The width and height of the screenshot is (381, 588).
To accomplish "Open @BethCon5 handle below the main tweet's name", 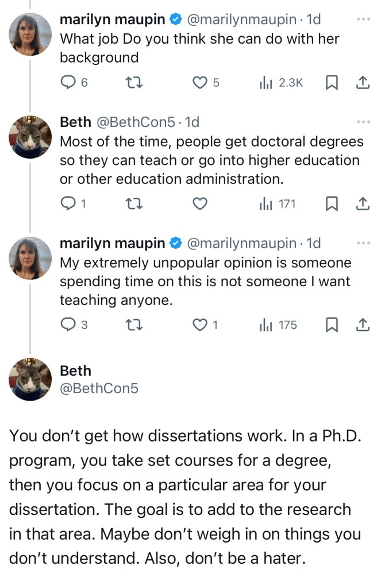I will [x=99, y=388].
